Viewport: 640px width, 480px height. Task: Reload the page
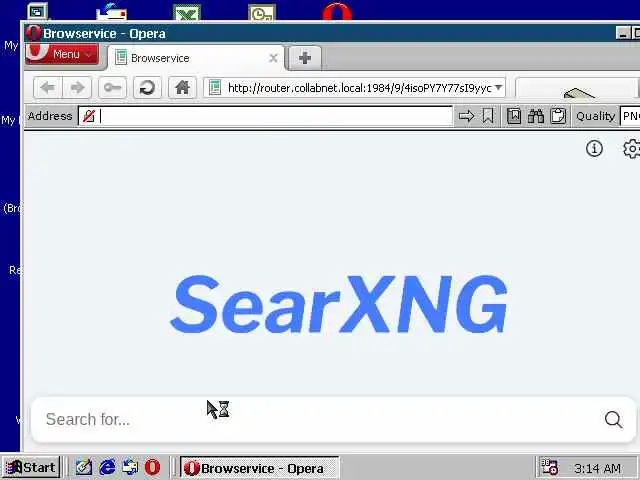pyautogui.click(x=147, y=87)
